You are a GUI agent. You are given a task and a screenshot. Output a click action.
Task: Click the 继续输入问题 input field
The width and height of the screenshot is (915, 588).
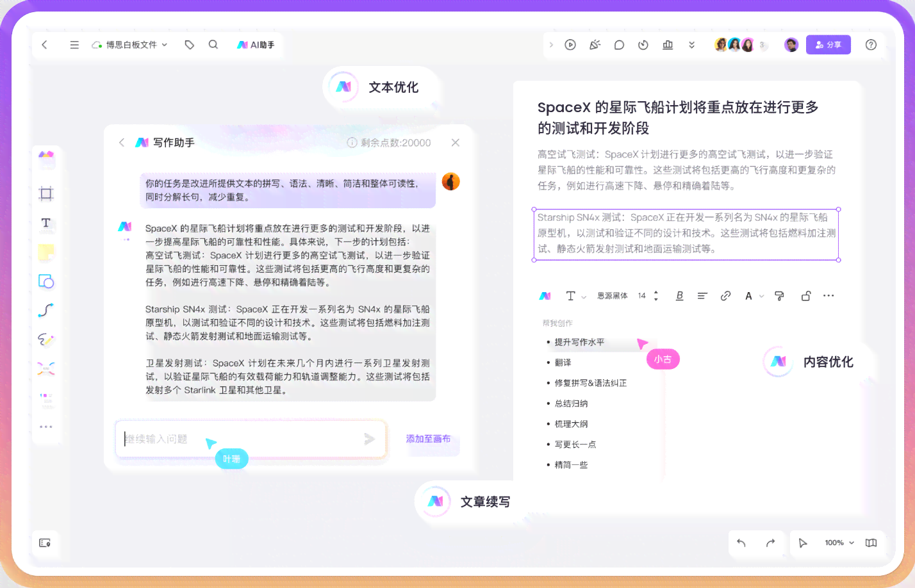click(241, 439)
